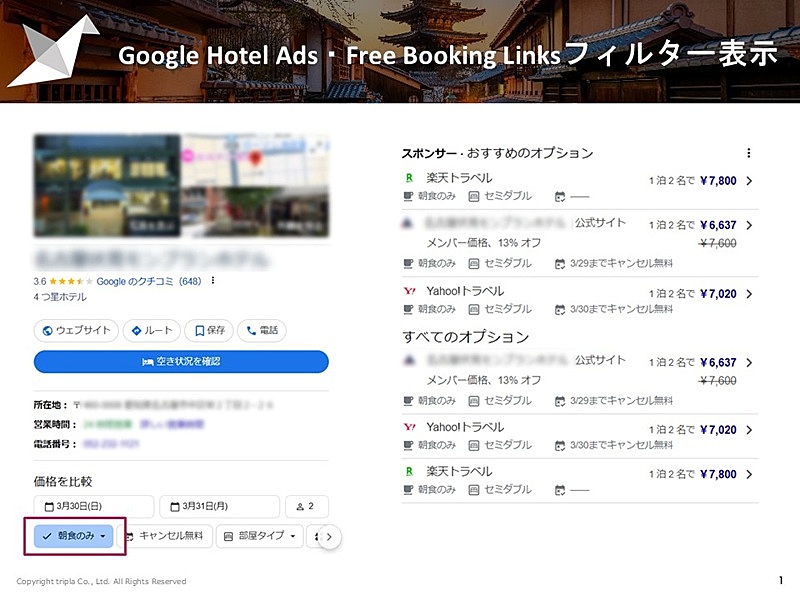Click the blurred hotel logo under すべてのオプション
800x600 pixels.
point(409,360)
